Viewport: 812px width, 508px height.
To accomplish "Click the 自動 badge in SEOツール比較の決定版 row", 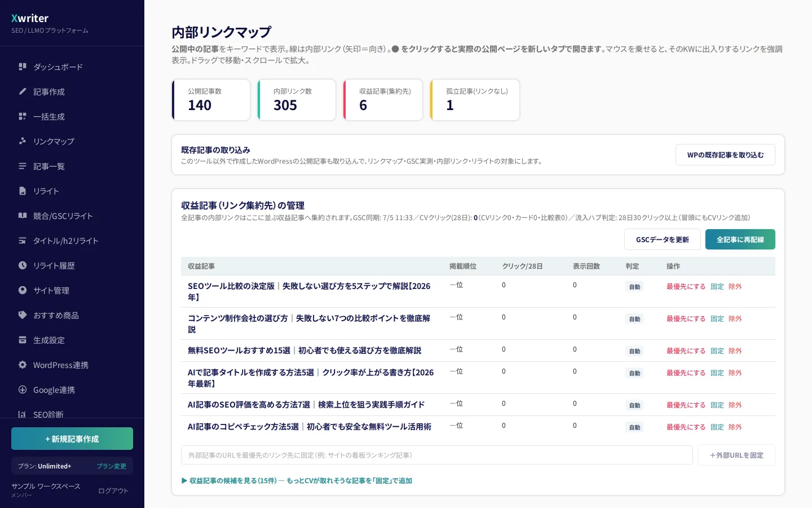I will point(635,287).
